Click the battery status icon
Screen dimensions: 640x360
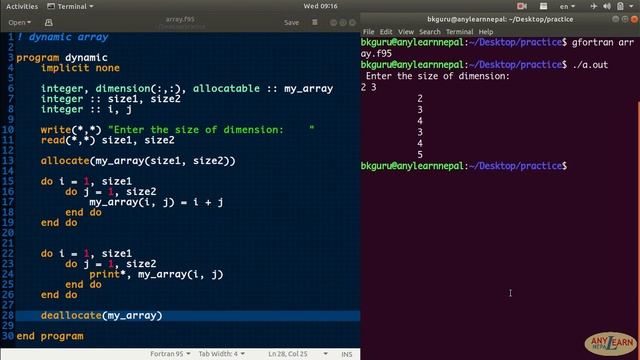coord(620,6)
